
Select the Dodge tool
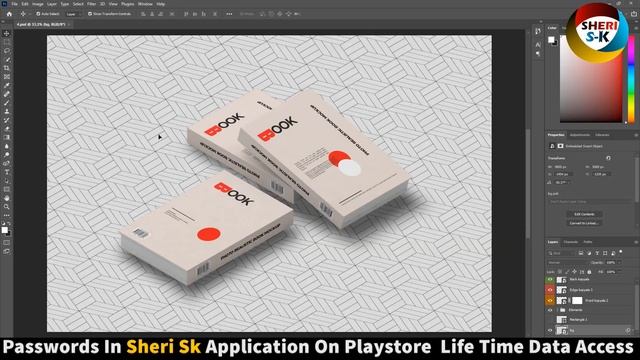point(7,155)
